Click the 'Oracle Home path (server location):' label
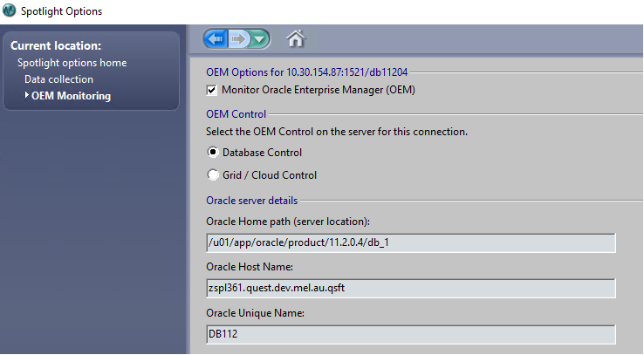 [x=288, y=222]
